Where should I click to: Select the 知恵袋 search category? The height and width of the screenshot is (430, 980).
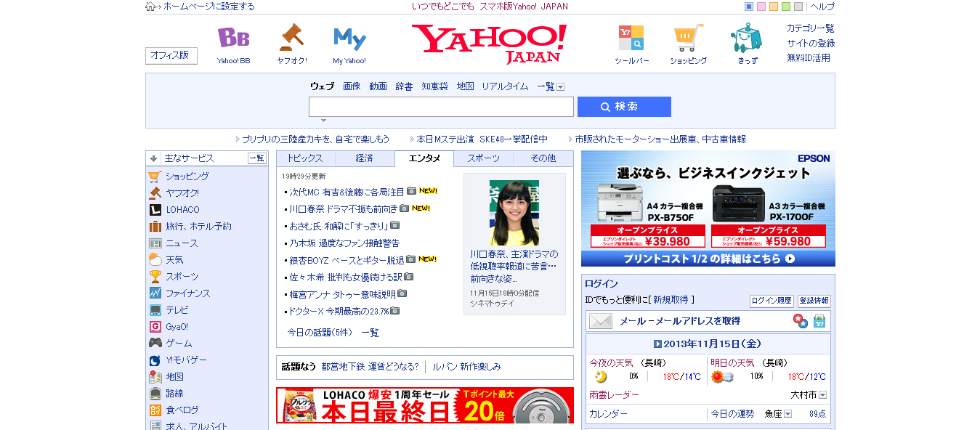pyautogui.click(x=435, y=86)
